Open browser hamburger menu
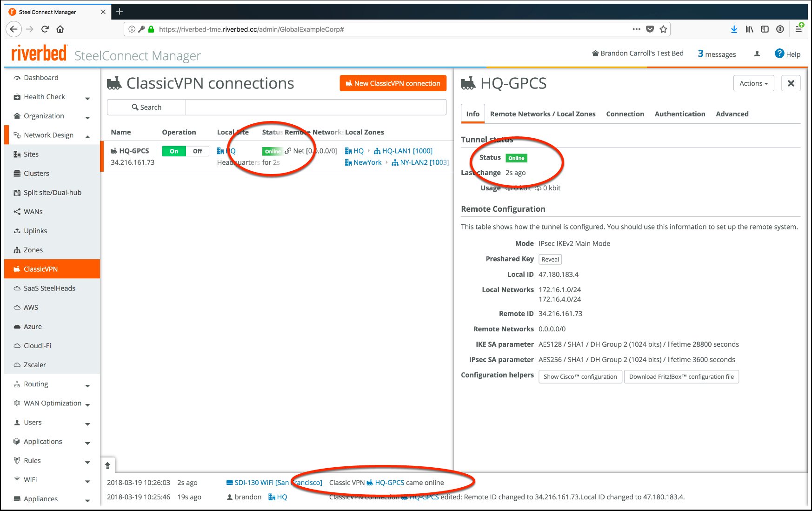This screenshot has width=812, height=511. click(799, 29)
